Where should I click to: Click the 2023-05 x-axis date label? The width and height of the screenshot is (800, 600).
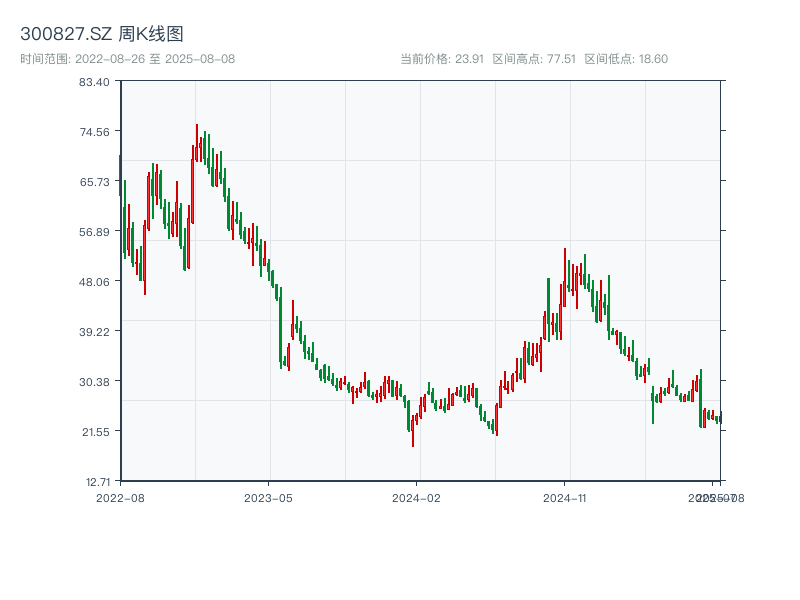(x=268, y=498)
